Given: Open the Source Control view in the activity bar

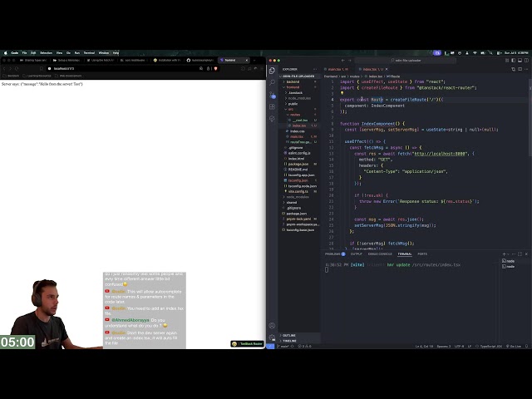Looking at the screenshot, I should (272, 95).
